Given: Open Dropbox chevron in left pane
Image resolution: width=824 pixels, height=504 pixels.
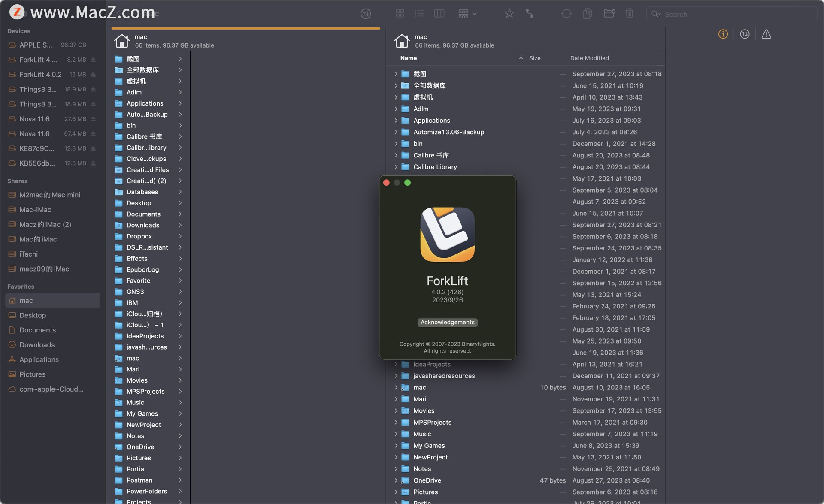Looking at the screenshot, I should click(x=180, y=236).
